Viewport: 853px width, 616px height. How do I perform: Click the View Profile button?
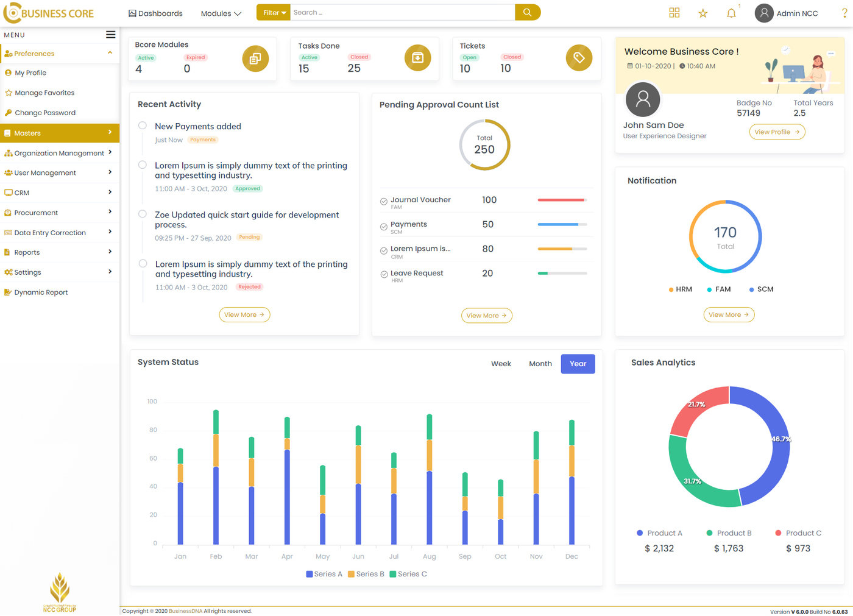777,132
